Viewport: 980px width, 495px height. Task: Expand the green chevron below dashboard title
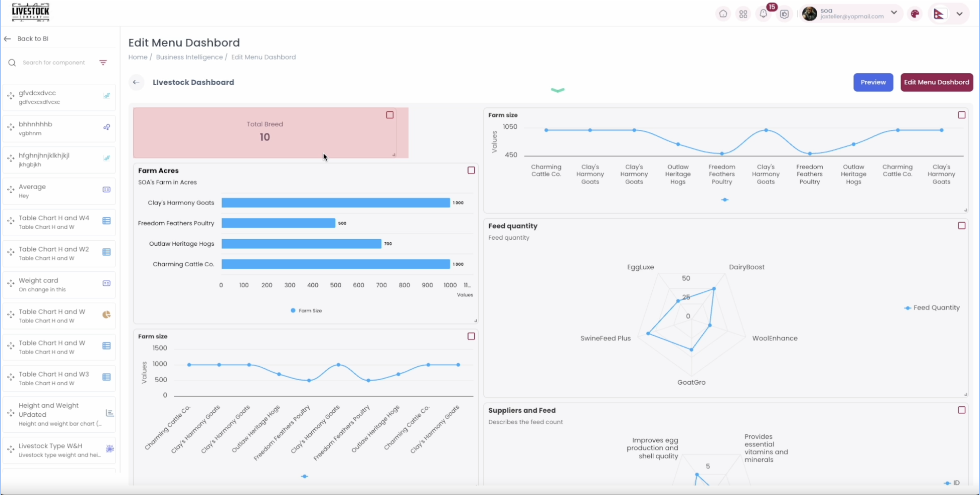tap(557, 90)
